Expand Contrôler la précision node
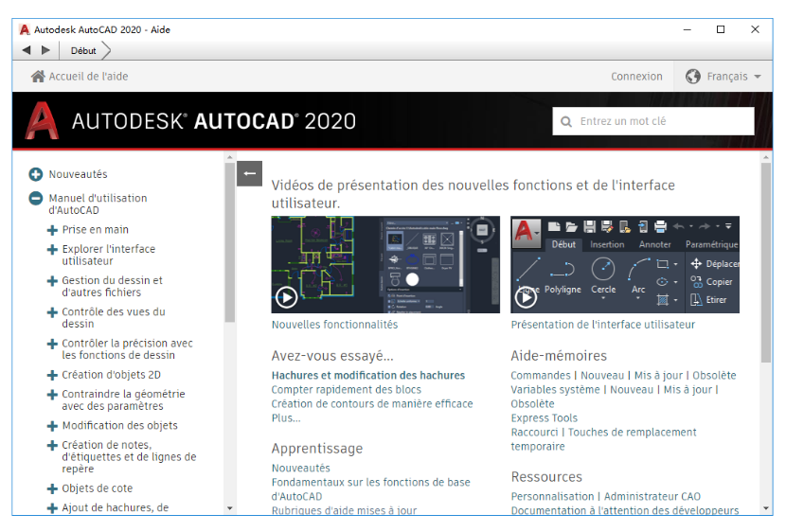 52,344
